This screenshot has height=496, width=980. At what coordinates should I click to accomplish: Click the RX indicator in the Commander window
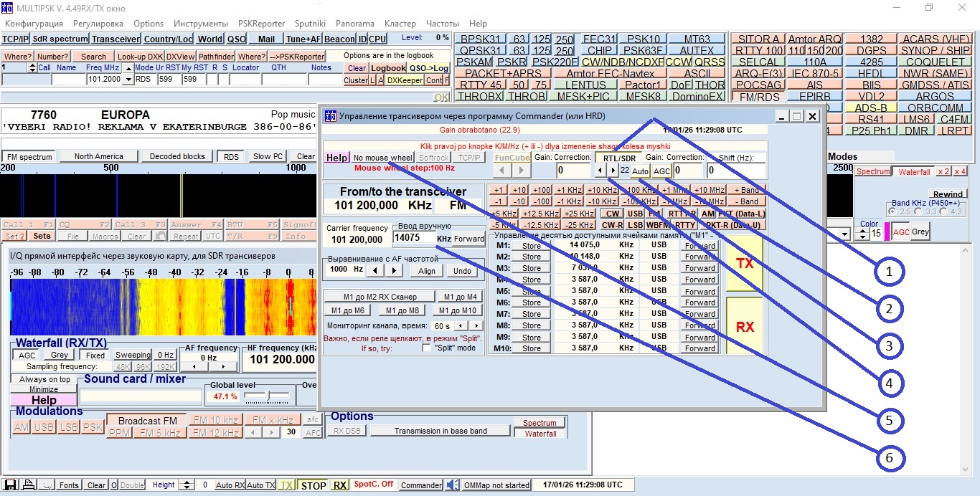pyautogui.click(x=745, y=326)
